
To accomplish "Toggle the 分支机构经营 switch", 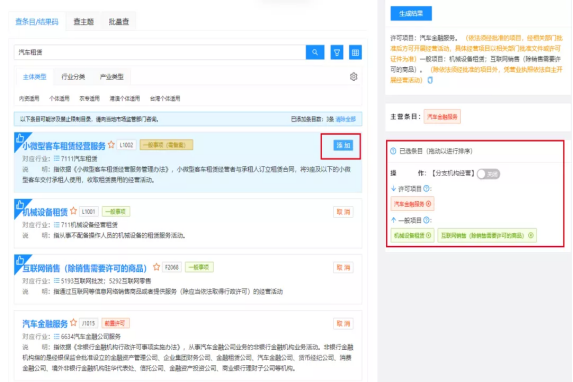I will click(x=489, y=174).
